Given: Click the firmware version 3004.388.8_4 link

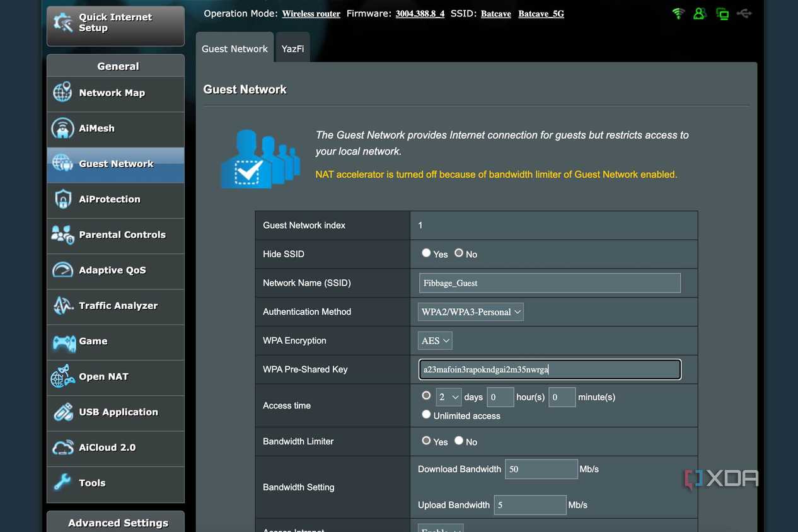Looking at the screenshot, I should click(420, 14).
